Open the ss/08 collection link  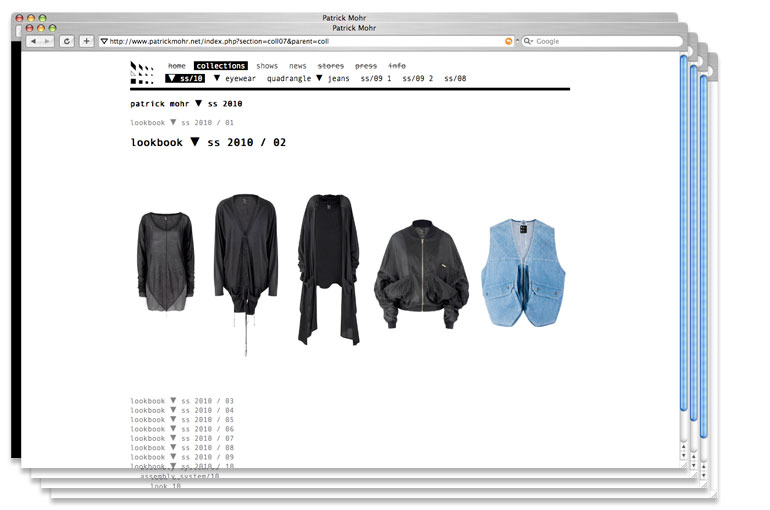point(455,78)
